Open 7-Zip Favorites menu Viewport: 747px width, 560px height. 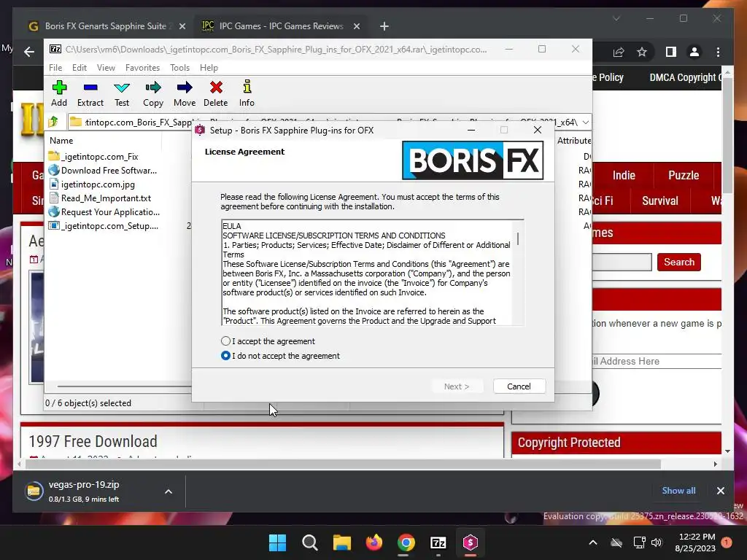[142, 68]
